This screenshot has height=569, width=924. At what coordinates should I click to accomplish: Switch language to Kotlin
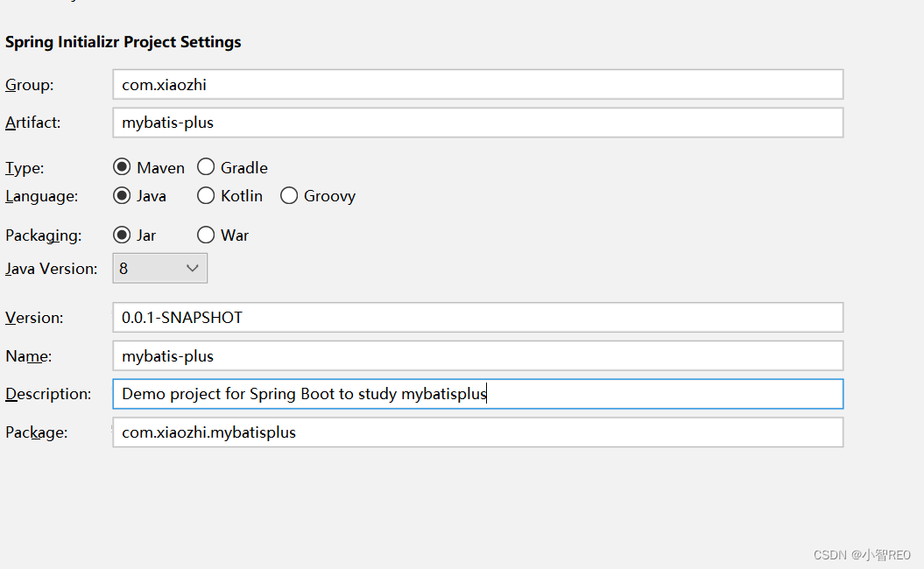[206, 196]
